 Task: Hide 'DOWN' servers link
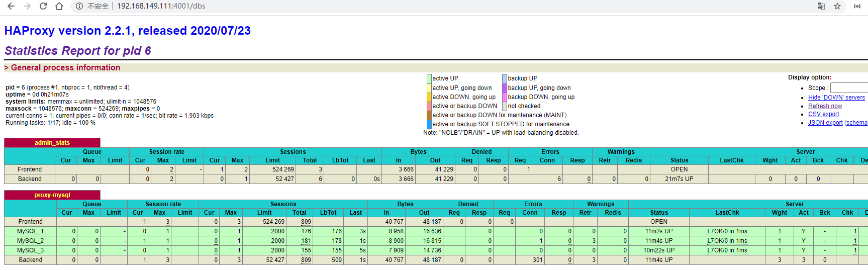tap(836, 98)
